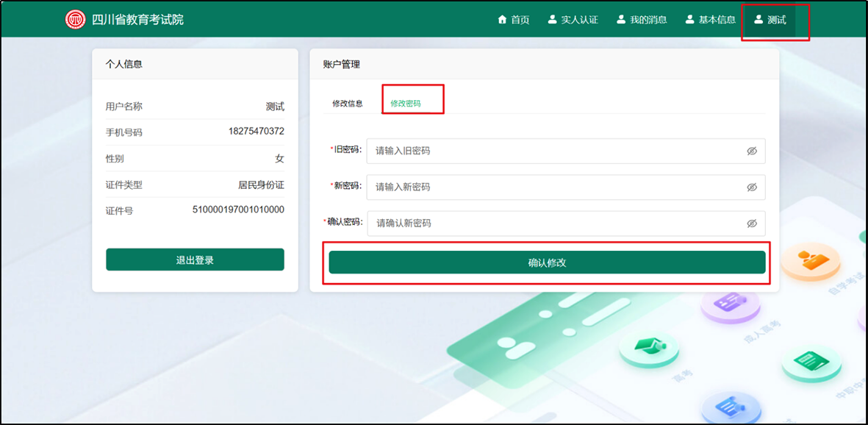Click the 测试 user account icon
868x425 pixels.
click(758, 20)
